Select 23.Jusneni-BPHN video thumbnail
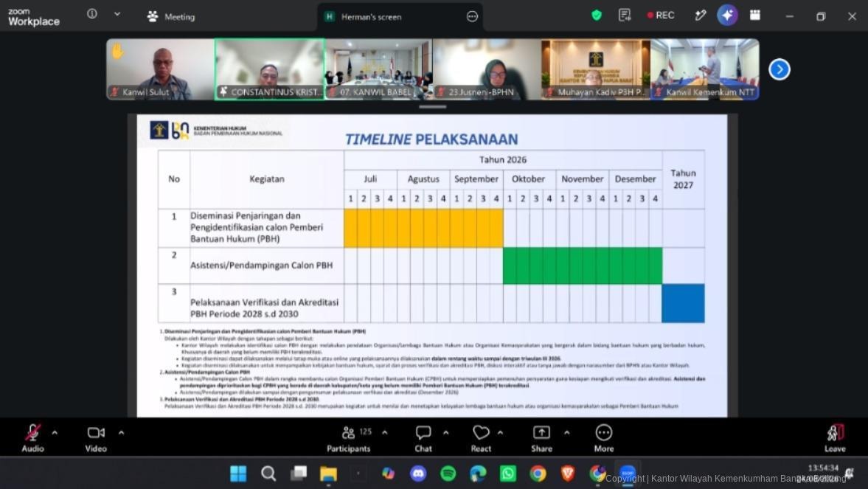Image resolution: width=868 pixels, height=489 pixels. click(487, 69)
